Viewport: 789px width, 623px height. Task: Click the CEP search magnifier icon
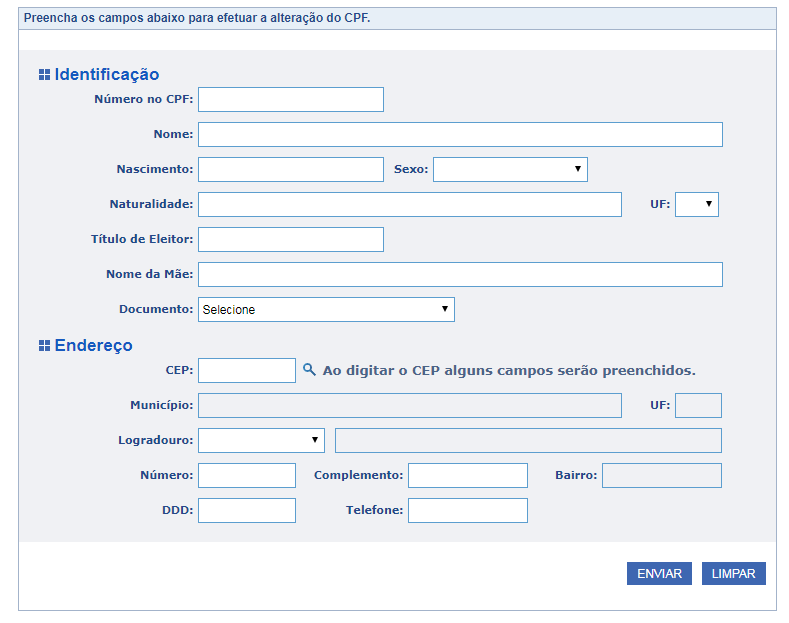click(309, 370)
